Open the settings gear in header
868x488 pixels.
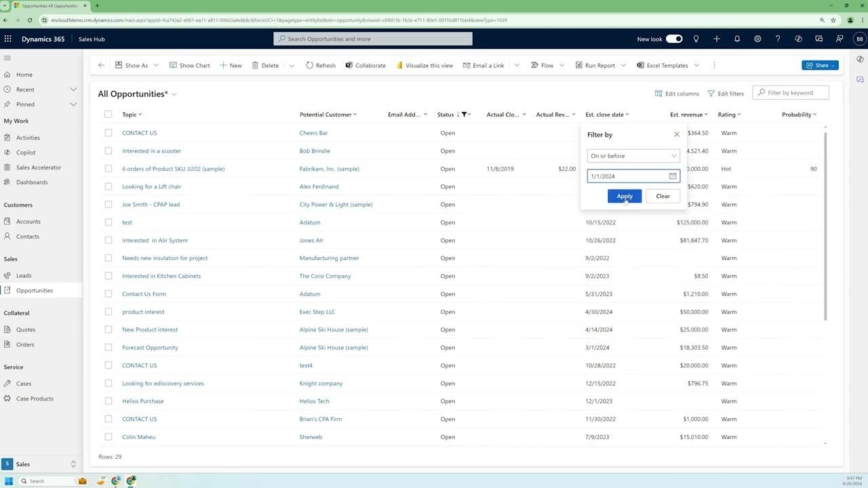coord(757,39)
